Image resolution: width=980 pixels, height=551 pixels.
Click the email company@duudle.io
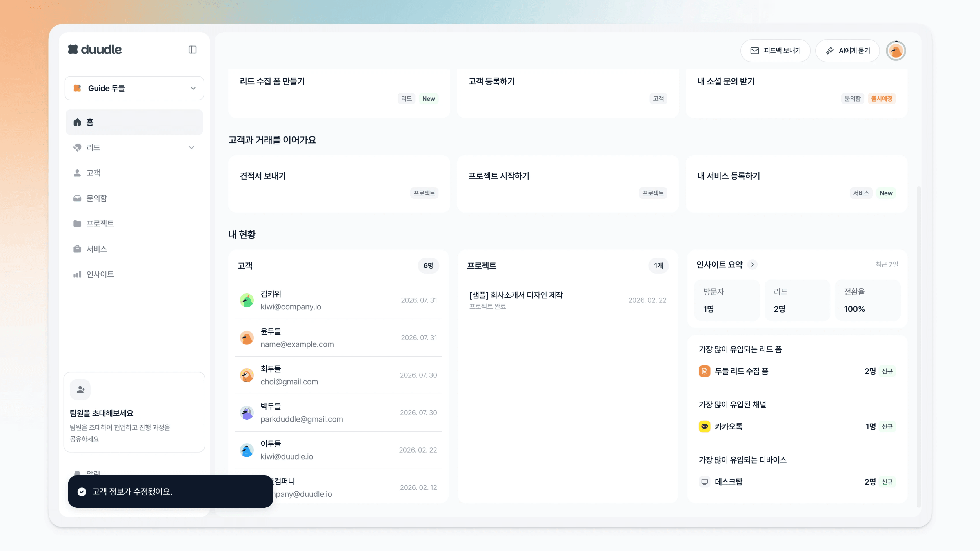302,494
